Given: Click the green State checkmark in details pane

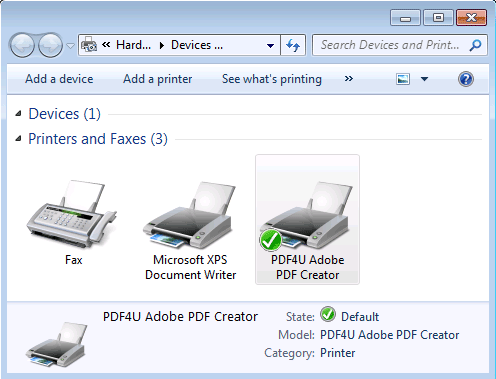Looking at the screenshot, I should coord(328,314).
